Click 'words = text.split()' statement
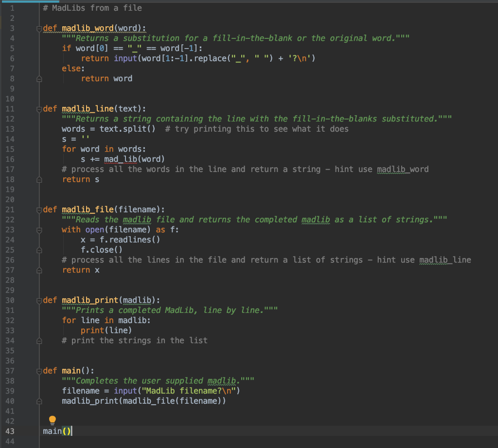The height and width of the screenshot is (448, 498). tap(108, 129)
